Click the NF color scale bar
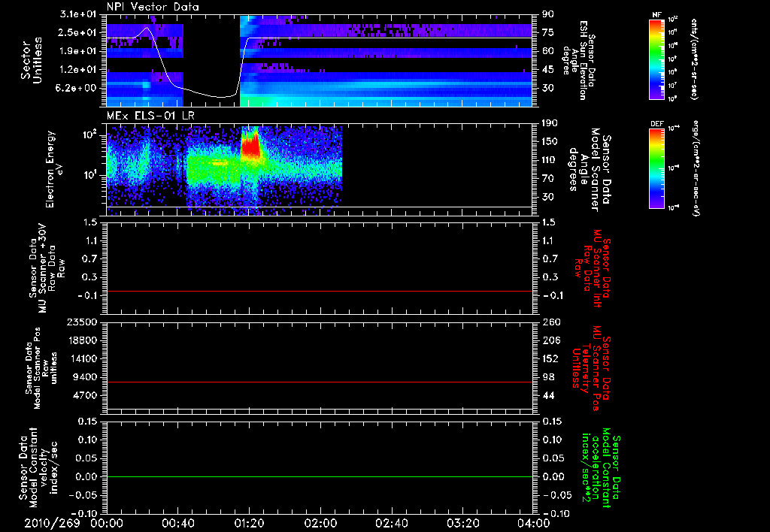770x532 pixels. [657, 59]
